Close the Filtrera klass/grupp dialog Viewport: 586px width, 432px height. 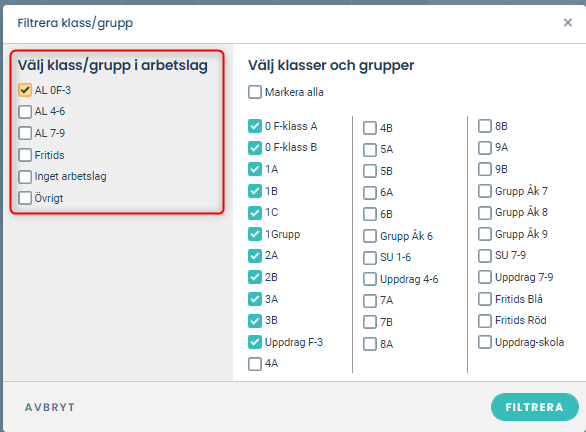click(567, 23)
